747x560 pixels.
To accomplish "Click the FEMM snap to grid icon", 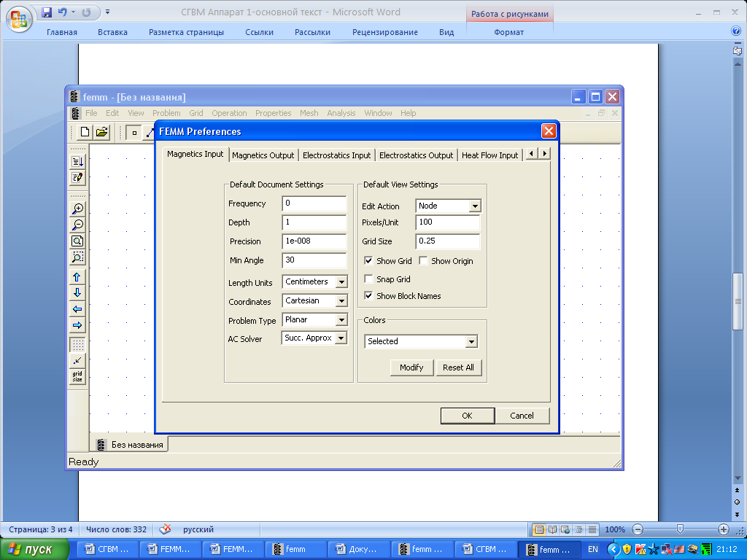I will click(x=77, y=360).
